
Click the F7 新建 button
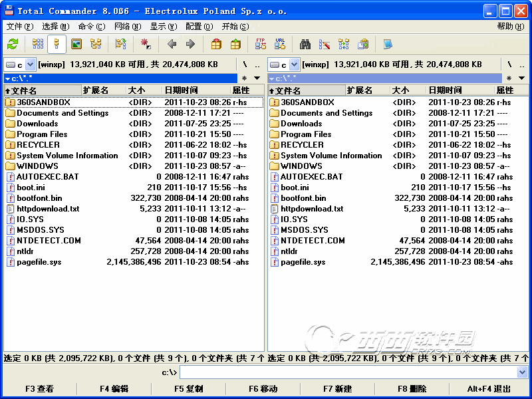click(x=338, y=389)
